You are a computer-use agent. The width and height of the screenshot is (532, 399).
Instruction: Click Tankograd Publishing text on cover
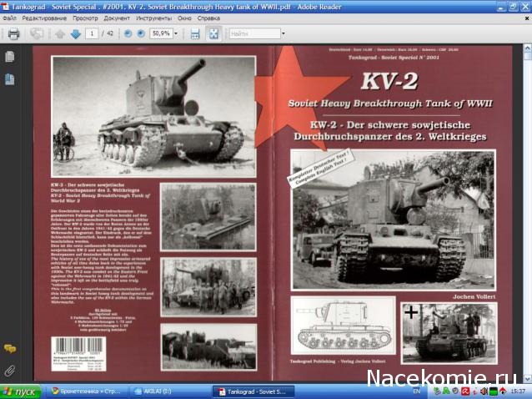tap(313, 361)
